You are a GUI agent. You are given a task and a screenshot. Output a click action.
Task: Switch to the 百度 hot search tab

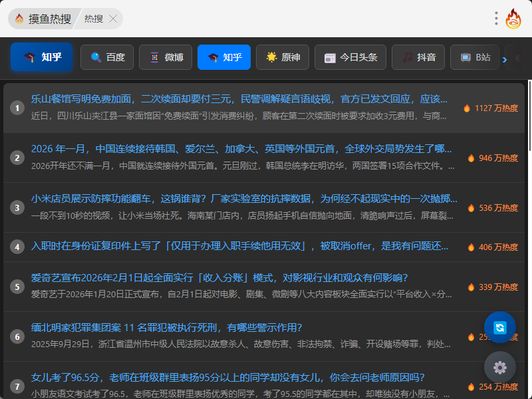[x=107, y=57]
